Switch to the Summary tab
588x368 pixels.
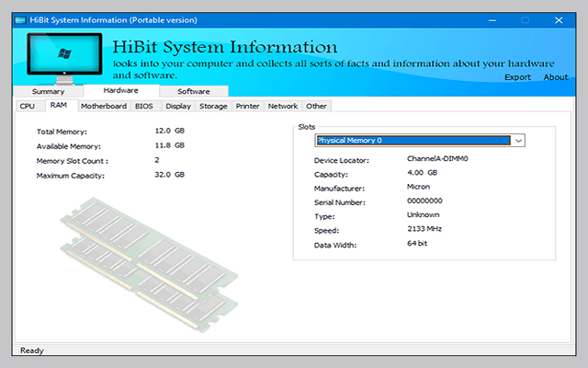point(48,92)
